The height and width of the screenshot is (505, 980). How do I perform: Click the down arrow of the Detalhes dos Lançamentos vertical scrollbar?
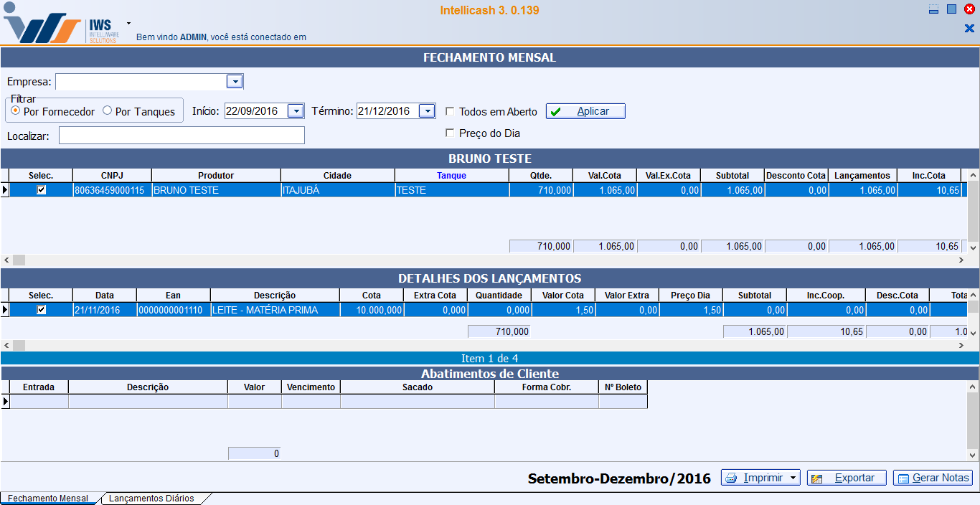pos(974,333)
